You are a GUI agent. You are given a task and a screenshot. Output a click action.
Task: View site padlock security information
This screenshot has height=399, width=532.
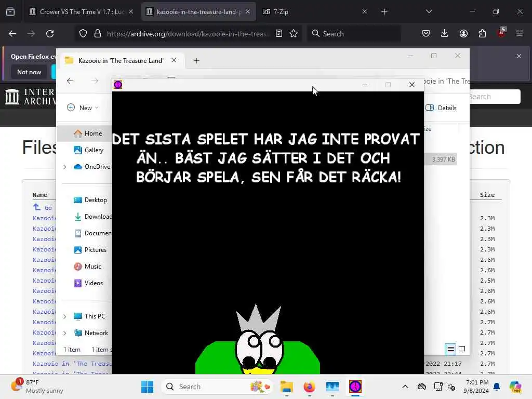(x=98, y=34)
